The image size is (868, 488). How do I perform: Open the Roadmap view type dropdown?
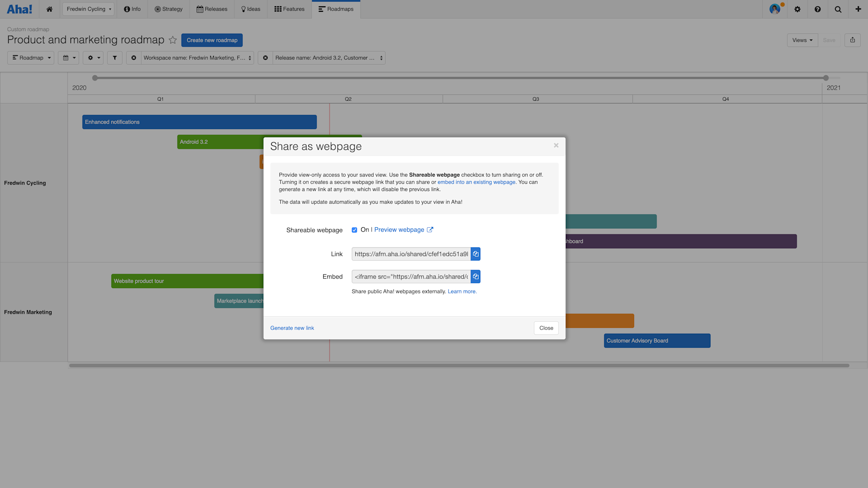pyautogui.click(x=30, y=58)
